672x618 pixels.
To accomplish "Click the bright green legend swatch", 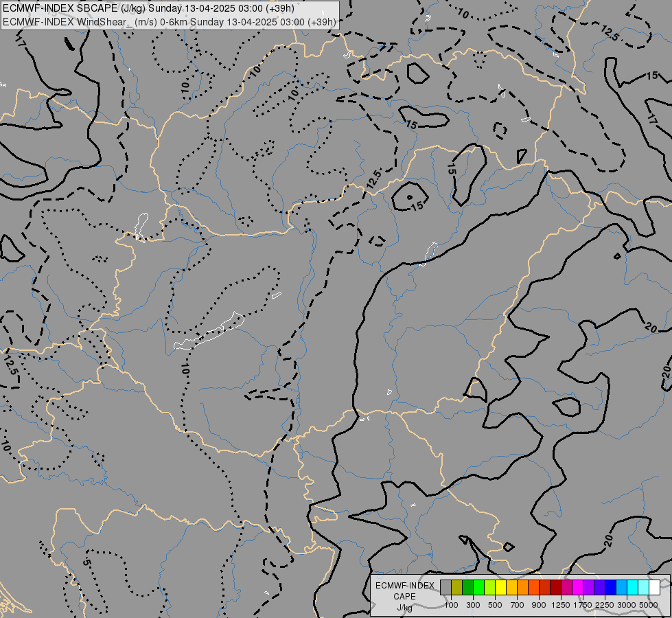I will tap(478, 587).
